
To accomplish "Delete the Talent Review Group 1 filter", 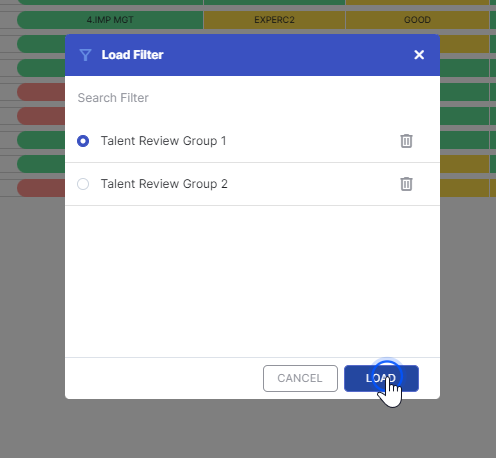I will click(406, 141).
